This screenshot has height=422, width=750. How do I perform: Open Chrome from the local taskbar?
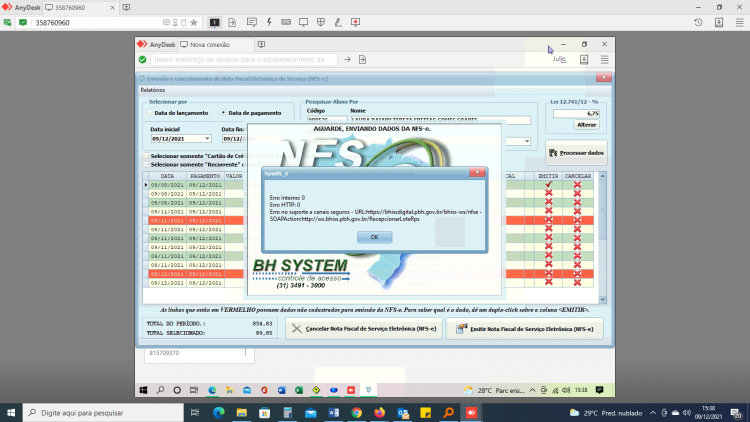[356, 412]
